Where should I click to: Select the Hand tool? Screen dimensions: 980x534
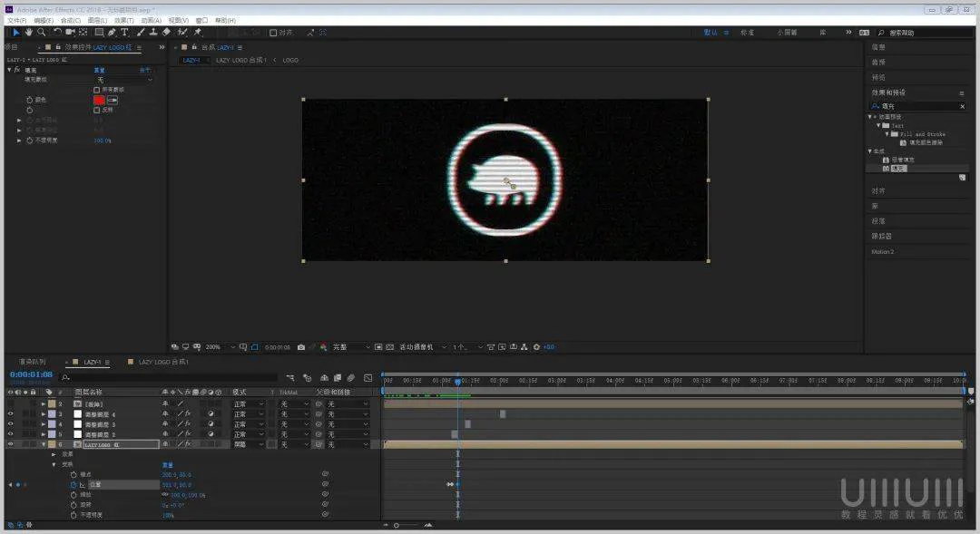click(x=29, y=33)
